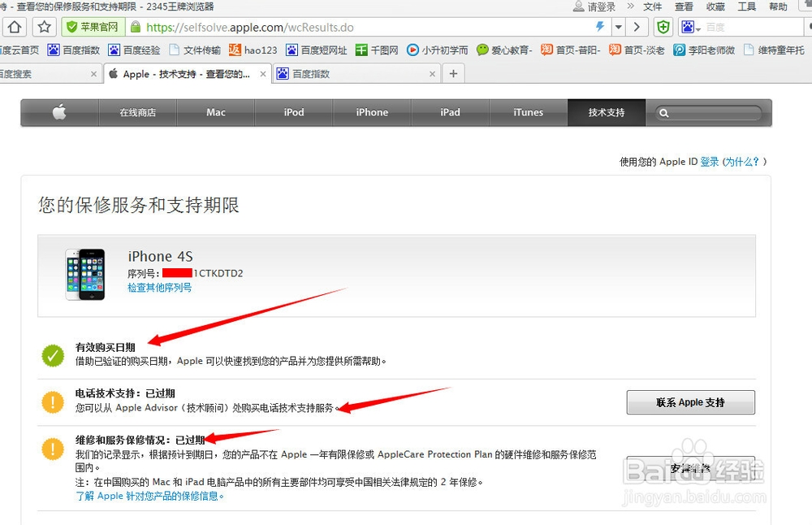Click the iPhone 4S product name text
Image resolution: width=812 pixels, height=525 pixels.
(161, 256)
